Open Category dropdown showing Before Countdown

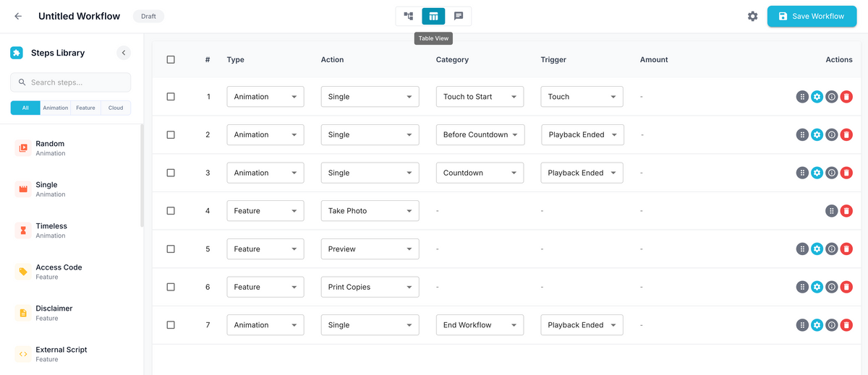pos(480,134)
